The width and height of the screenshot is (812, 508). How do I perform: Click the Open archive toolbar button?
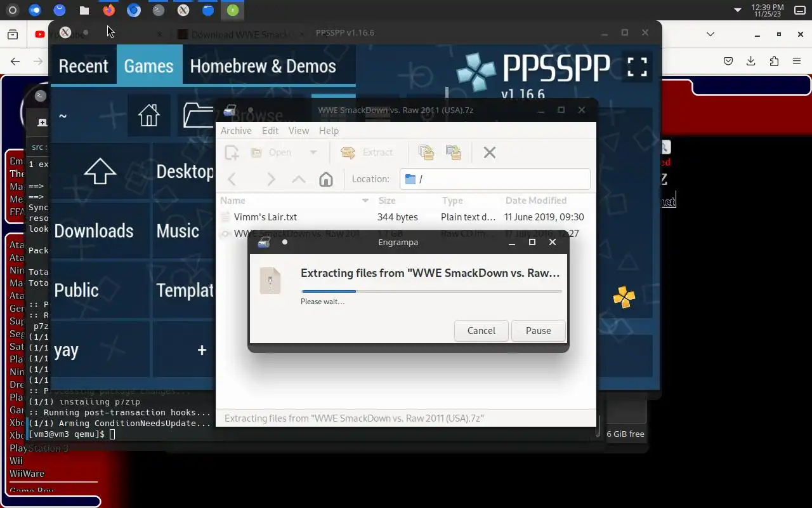pyautogui.click(x=271, y=152)
